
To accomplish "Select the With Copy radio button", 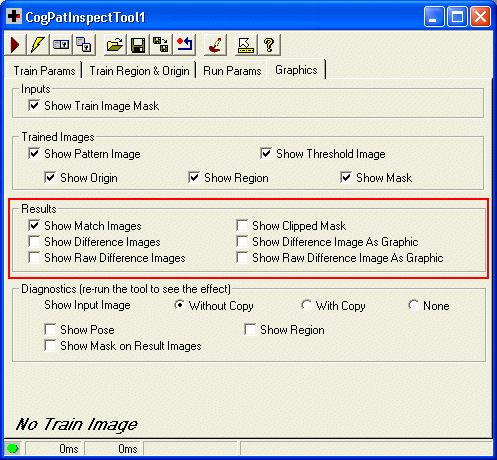I will [x=307, y=305].
